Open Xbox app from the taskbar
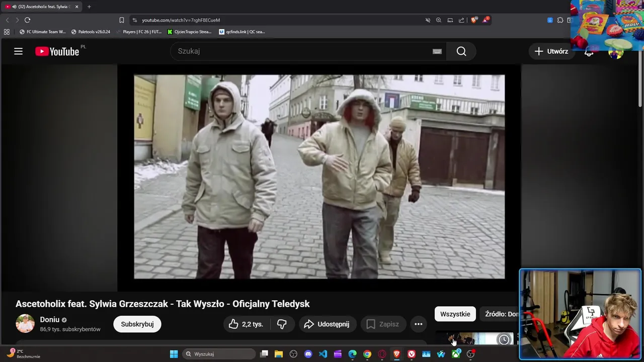 pos(456,354)
